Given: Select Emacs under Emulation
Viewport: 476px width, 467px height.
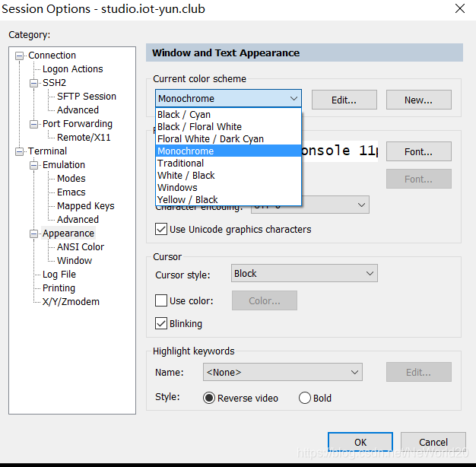Looking at the screenshot, I should click(71, 192).
